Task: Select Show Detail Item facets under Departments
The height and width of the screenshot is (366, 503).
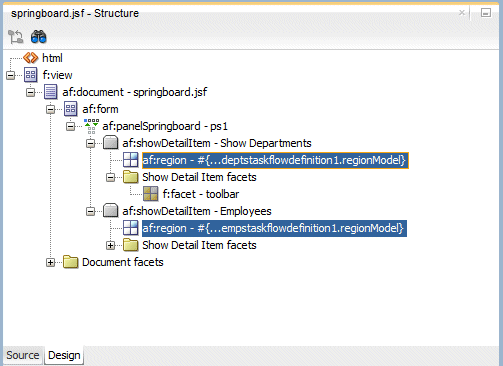Action: 199,177
